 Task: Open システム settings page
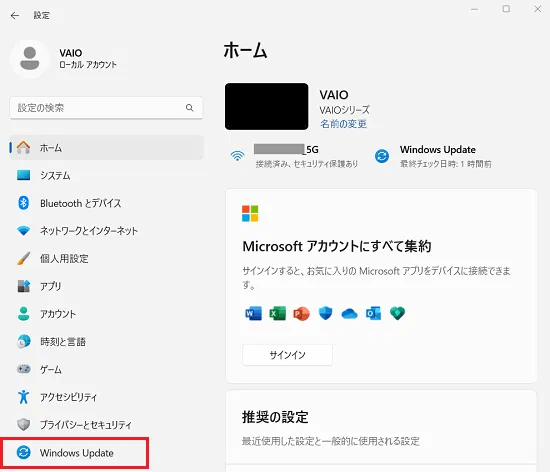coord(107,175)
